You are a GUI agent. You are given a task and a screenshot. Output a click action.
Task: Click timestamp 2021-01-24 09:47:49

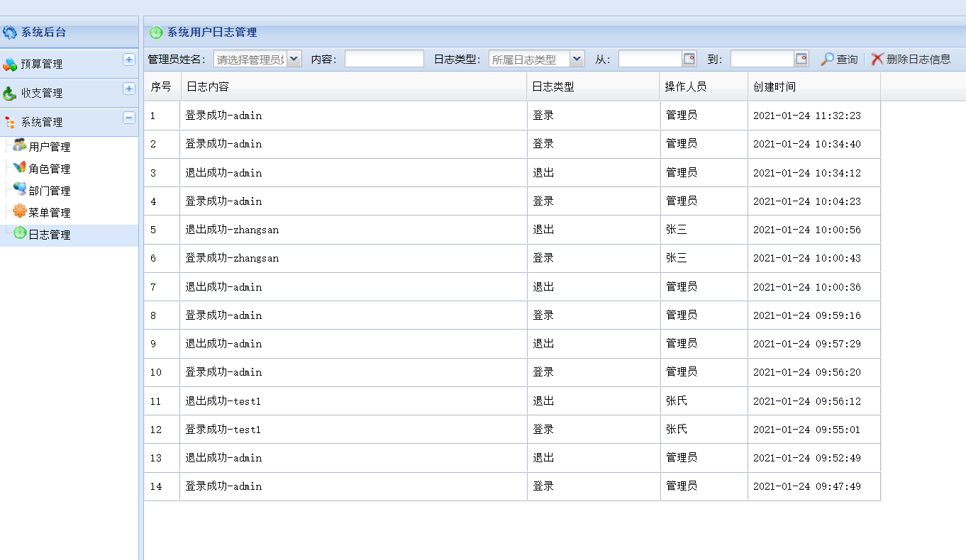tap(806, 486)
